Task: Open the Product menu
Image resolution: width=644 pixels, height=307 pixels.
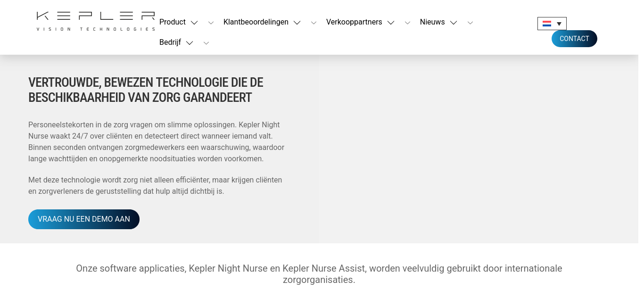Action: pyautogui.click(x=173, y=22)
